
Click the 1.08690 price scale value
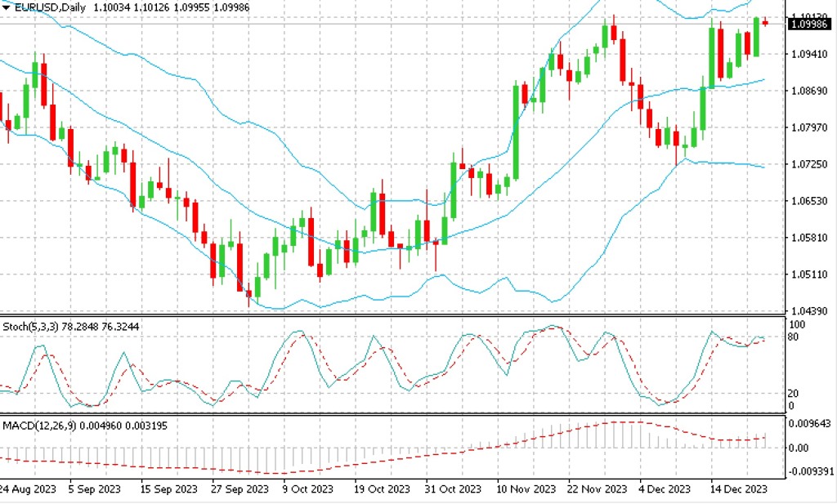pyautogui.click(x=810, y=91)
